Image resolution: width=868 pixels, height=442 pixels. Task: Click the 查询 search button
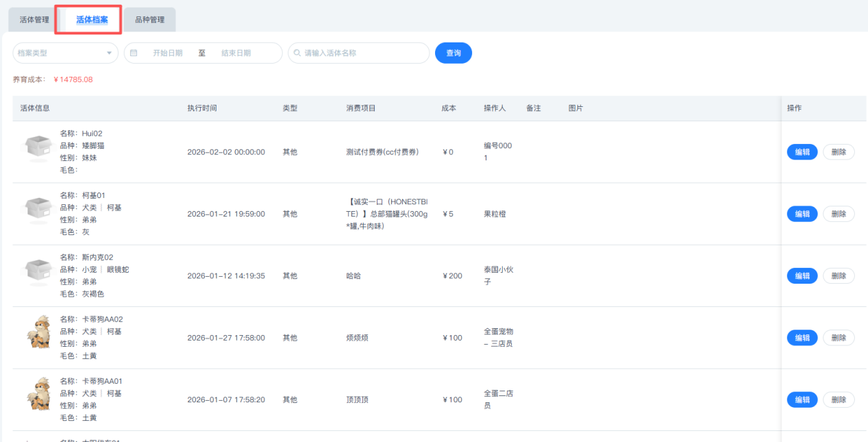coord(454,53)
